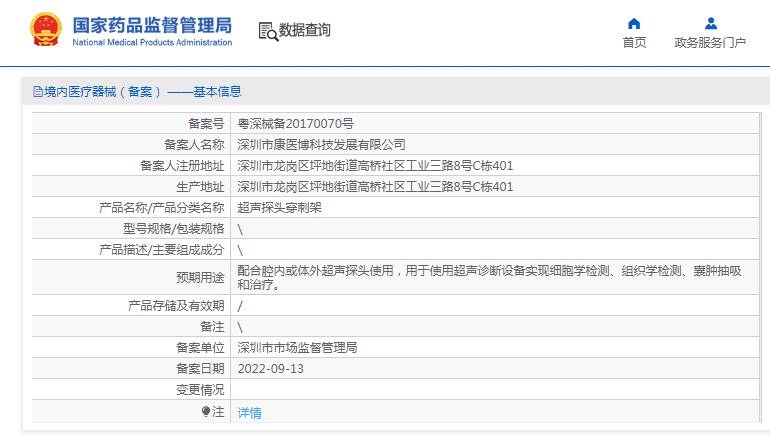Open the 数据查询 search icon
The height and width of the screenshot is (435, 770).
(268, 31)
